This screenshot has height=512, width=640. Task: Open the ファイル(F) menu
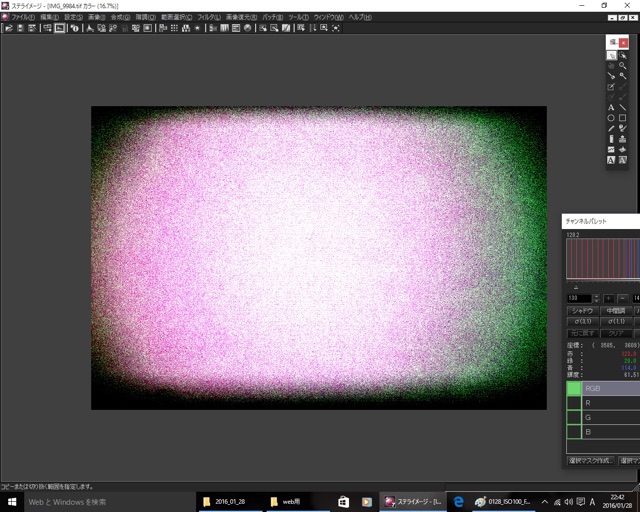click(22, 17)
